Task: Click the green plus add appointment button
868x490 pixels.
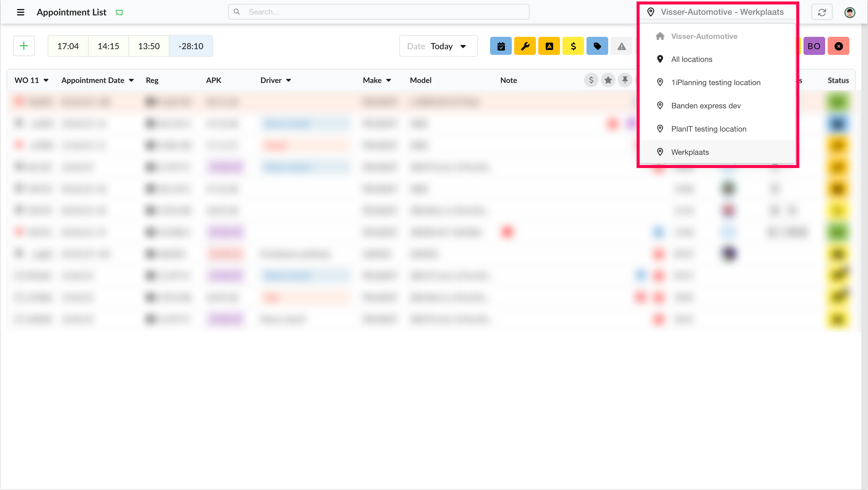Action: 24,46
